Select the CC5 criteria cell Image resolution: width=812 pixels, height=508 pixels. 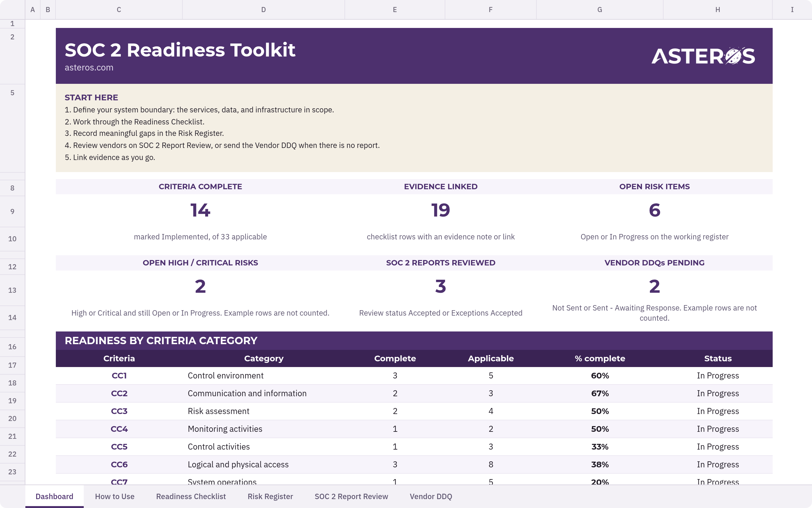[x=119, y=447]
